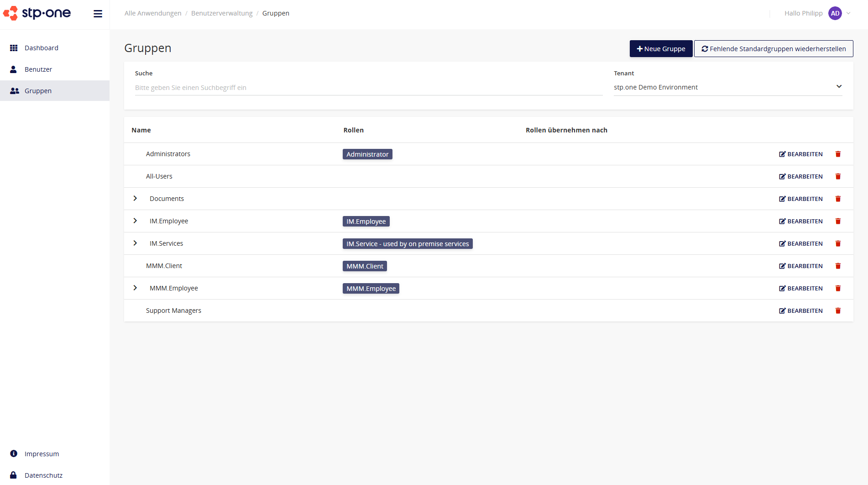Expand the MMM.Employee group
Image resolution: width=868 pixels, height=485 pixels.
135,288
